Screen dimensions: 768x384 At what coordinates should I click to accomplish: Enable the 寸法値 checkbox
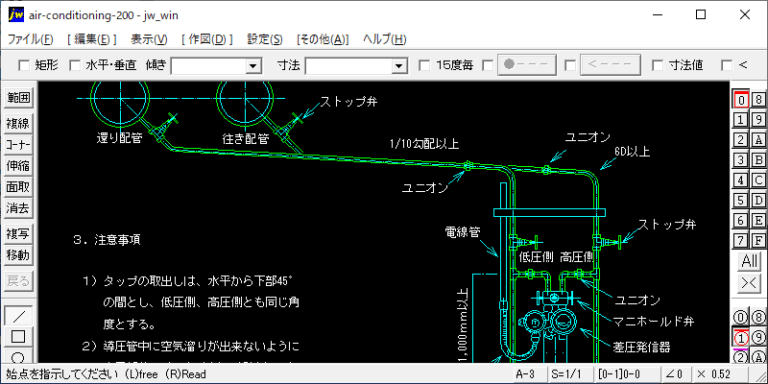pyautogui.click(x=658, y=65)
